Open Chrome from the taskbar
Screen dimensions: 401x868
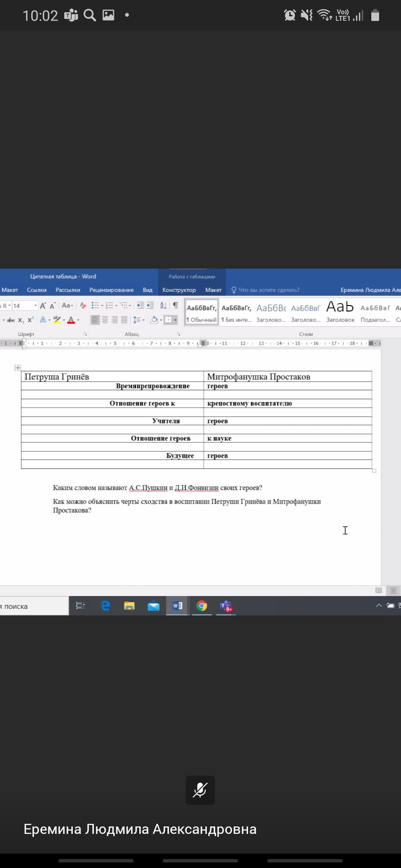click(202, 606)
